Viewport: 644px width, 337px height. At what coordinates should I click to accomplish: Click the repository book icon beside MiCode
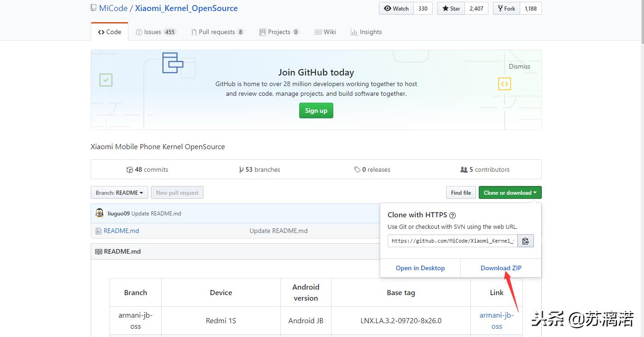point(93,8)
